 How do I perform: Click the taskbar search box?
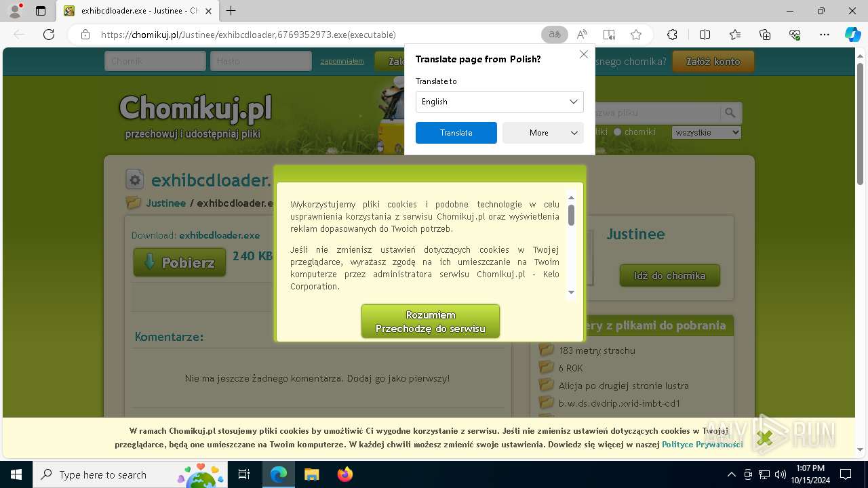pyautogui.click(x=132, y=474)
